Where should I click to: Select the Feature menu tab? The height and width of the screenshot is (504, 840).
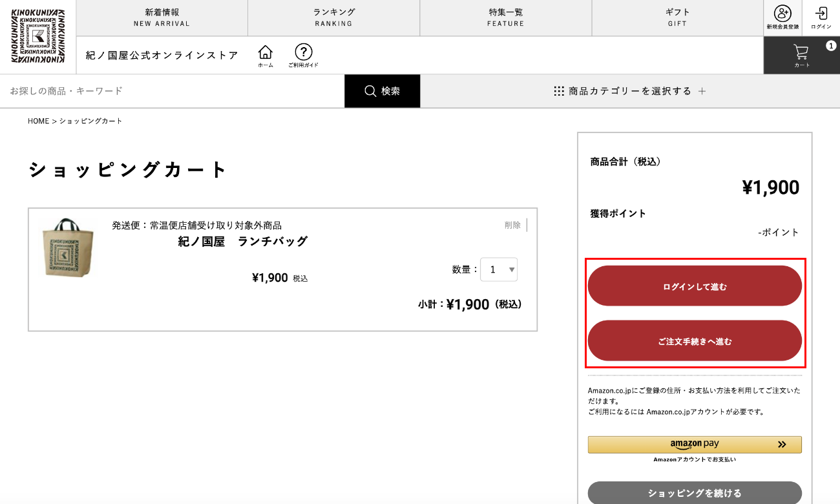tap(505, 17)
